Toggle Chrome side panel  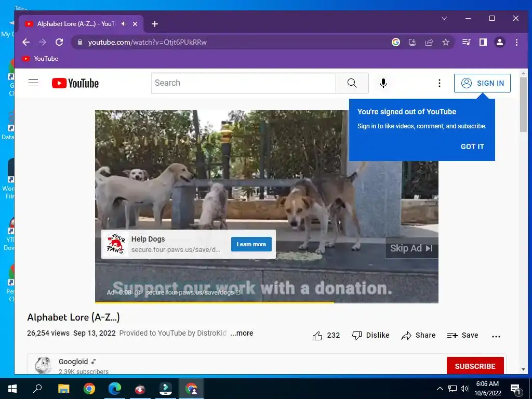(x=483, y=42)
